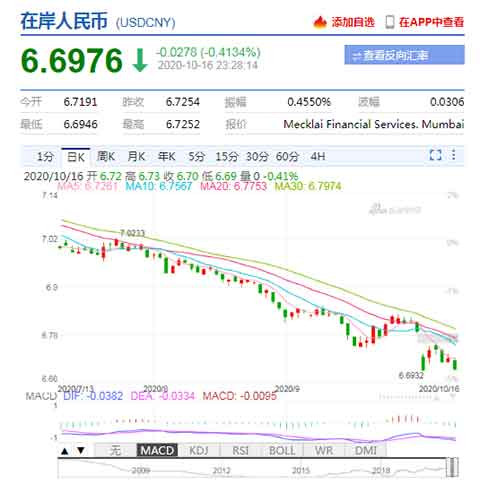Select the 年K chart tab
This screenshot has height=484, width=480.
[x=166, y=156]
